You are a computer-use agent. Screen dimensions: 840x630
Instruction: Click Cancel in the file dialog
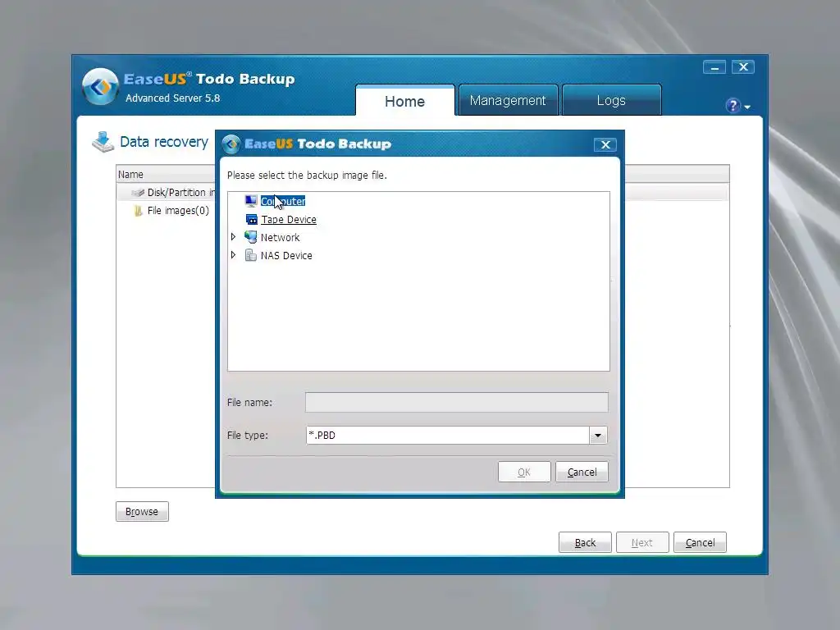click(x=582, y=472)
